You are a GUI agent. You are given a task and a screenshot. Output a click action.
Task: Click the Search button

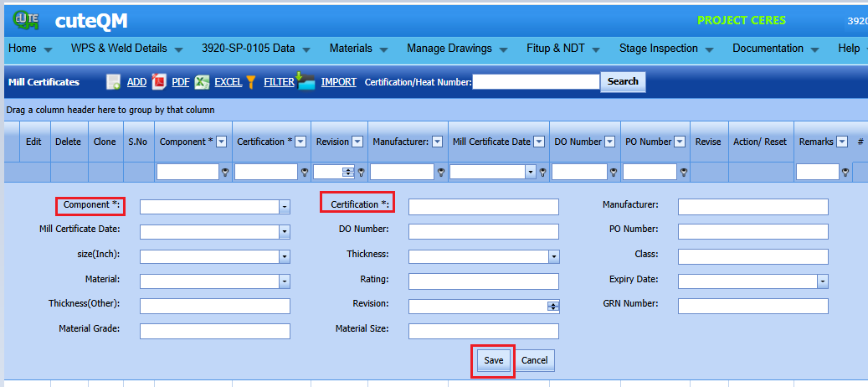(x=623, y=81)
